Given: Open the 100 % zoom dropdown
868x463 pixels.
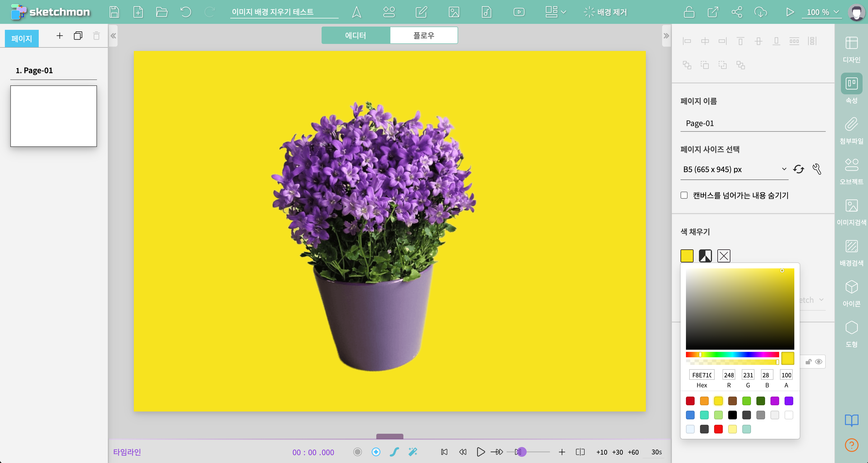Looking at the screenshot, I should tap(822, 12).
